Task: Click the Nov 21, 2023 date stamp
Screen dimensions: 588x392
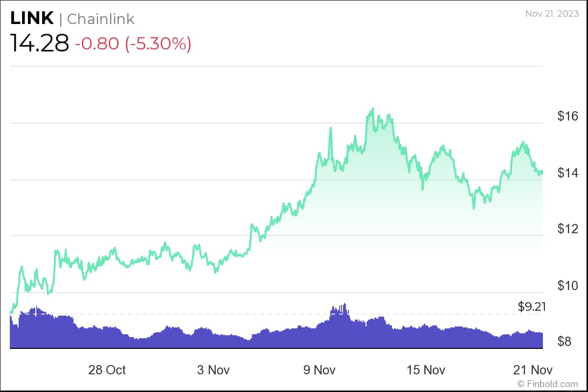Action: (x=552, y=14)
